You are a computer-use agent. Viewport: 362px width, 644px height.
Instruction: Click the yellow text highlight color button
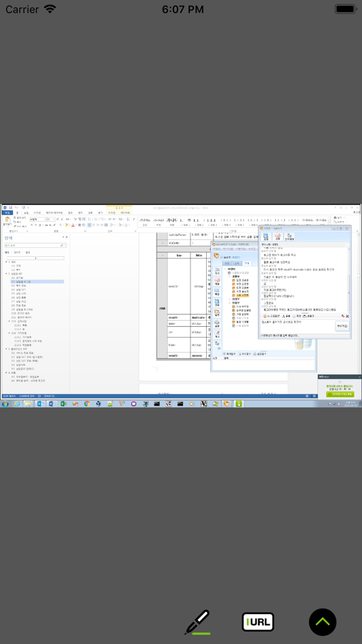66,224
